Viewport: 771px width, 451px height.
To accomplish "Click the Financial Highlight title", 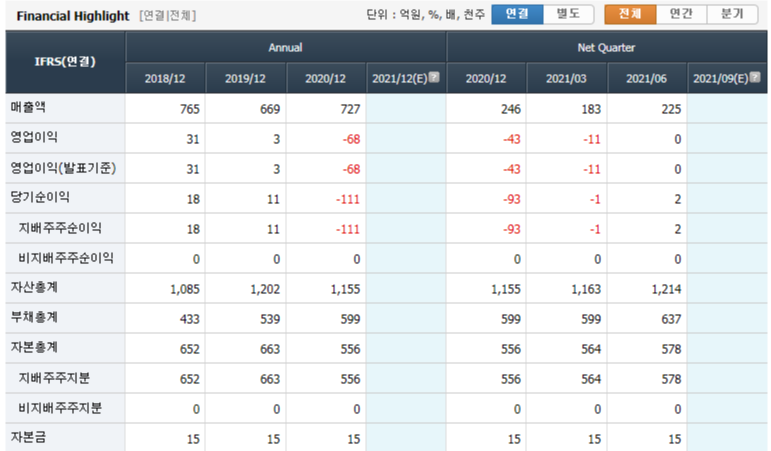I will 73,16.
